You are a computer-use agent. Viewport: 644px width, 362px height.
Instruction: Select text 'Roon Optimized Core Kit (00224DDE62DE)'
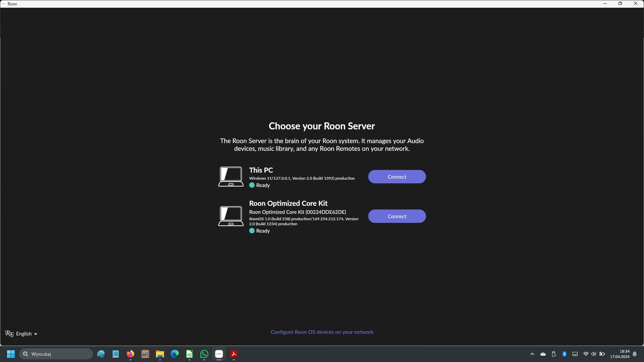[298, 212]
